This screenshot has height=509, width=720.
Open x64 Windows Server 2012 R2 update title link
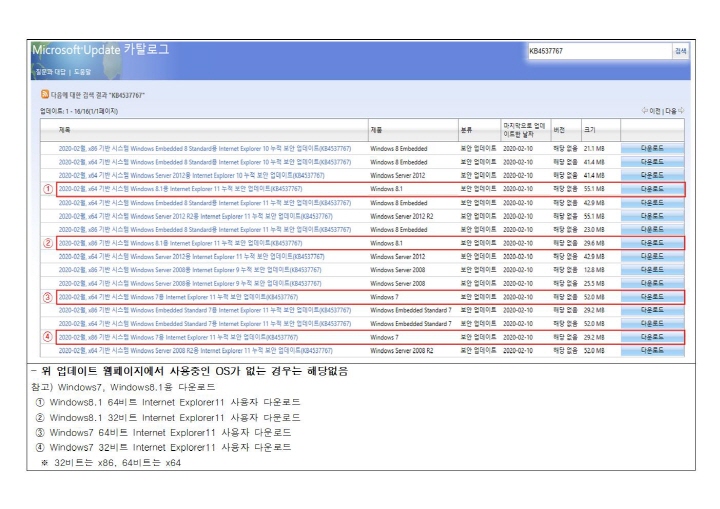coord(196,216)
